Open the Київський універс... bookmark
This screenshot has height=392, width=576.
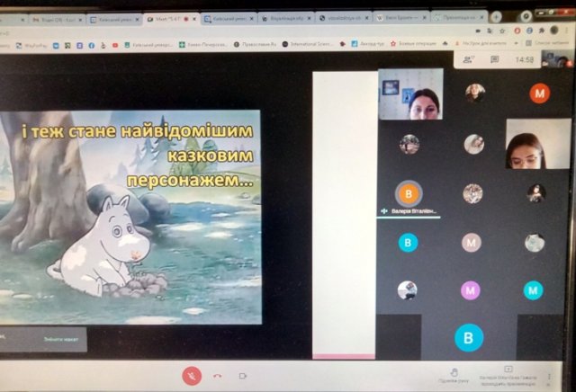pos(148,45)
